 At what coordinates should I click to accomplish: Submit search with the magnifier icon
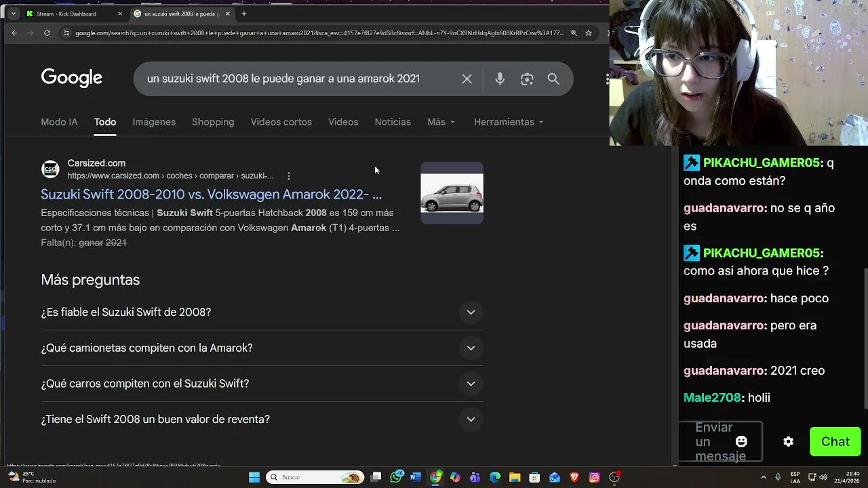click(x=553, y=79)
